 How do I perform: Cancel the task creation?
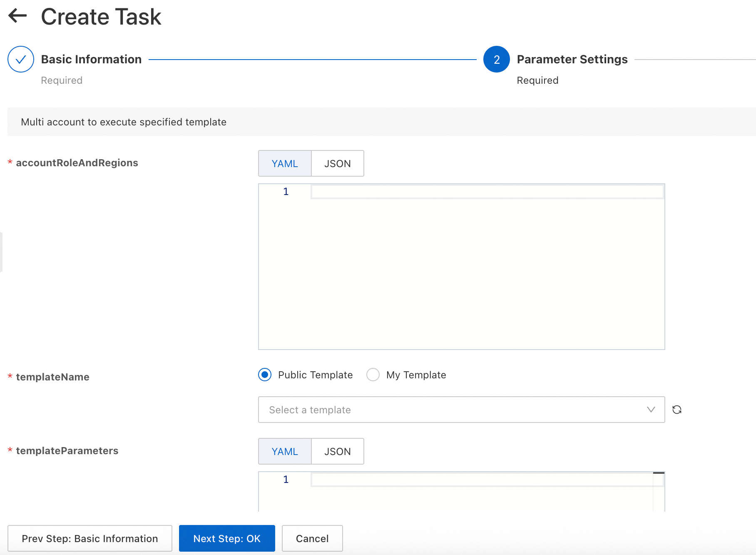312,539
